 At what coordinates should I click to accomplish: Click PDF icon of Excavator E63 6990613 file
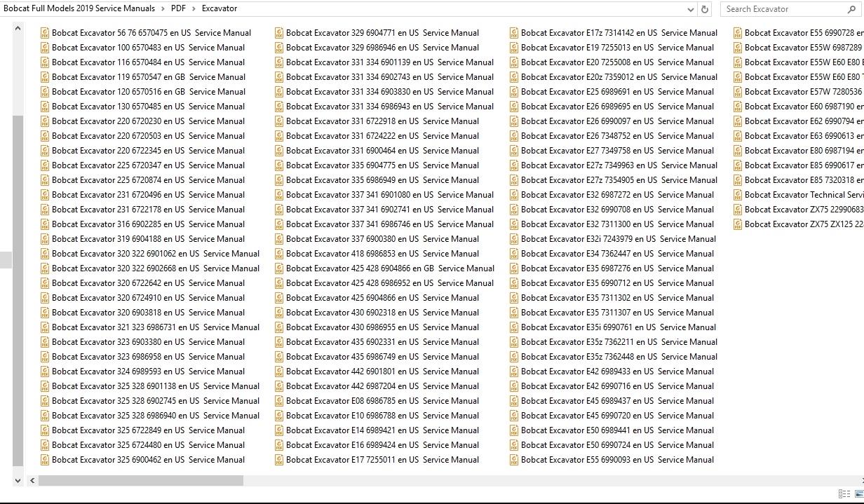[x=738, y=136]
